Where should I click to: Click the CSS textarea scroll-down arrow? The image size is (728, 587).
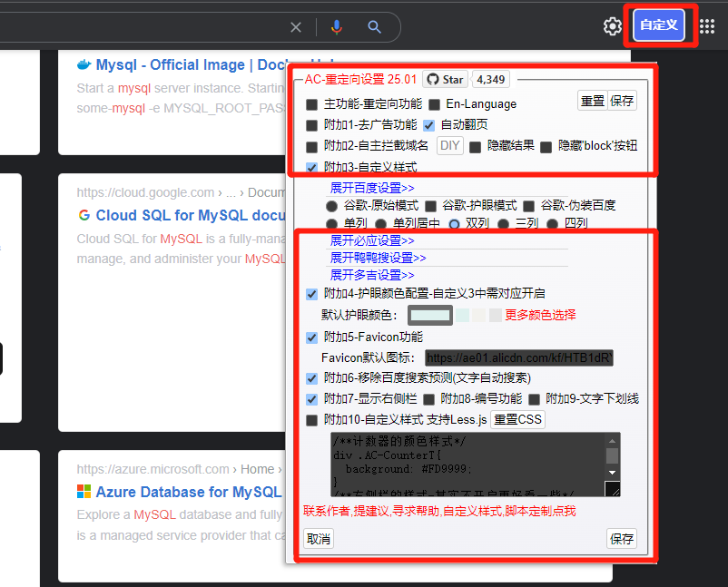(613, 473)
